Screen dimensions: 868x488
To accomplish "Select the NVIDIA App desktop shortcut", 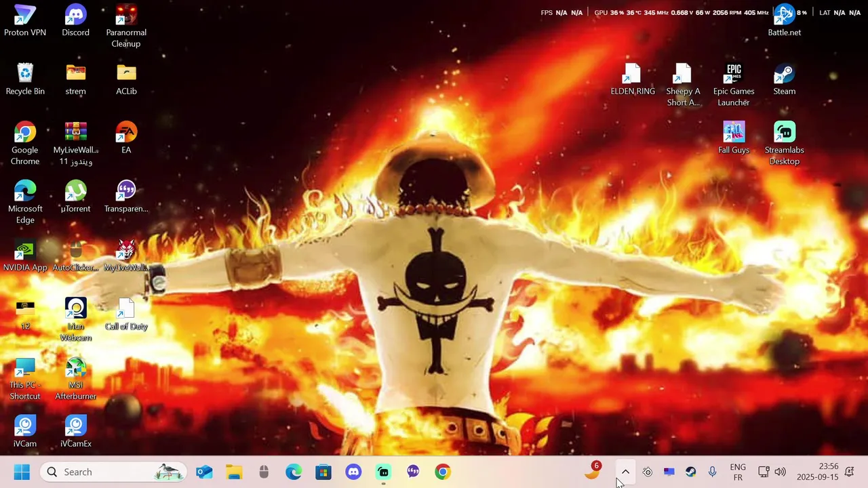I will pyautogui.click(x=25, y=256).
